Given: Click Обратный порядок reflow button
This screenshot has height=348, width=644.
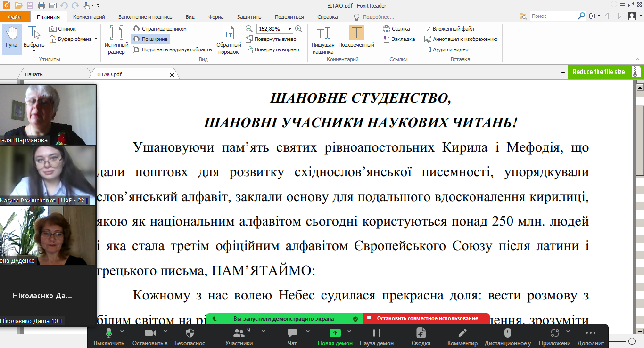Looking at the screenshot, I should click(x=229, y=40).
